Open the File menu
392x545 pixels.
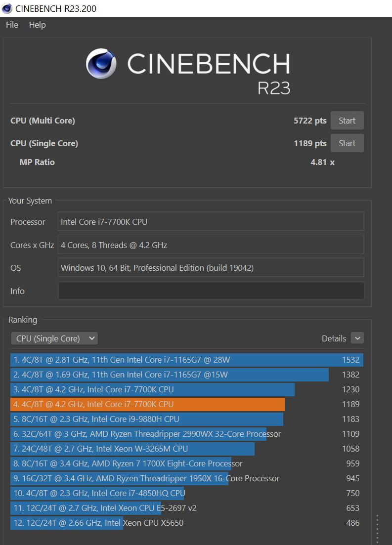tap(12, 25)
